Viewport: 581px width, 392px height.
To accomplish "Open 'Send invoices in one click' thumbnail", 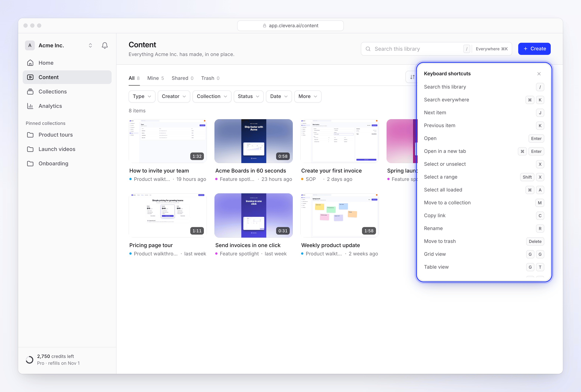I will pyautogui.click(x=253, y=215).
